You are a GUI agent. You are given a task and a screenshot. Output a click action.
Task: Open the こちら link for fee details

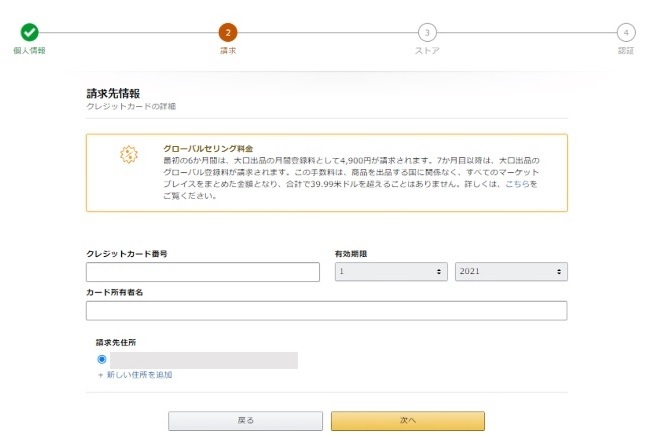[518, 184]
